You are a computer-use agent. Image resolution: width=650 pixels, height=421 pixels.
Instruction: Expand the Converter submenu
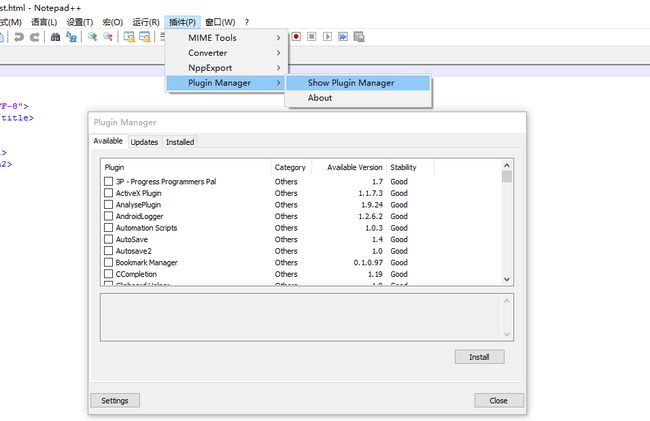[x=226, y=53]
